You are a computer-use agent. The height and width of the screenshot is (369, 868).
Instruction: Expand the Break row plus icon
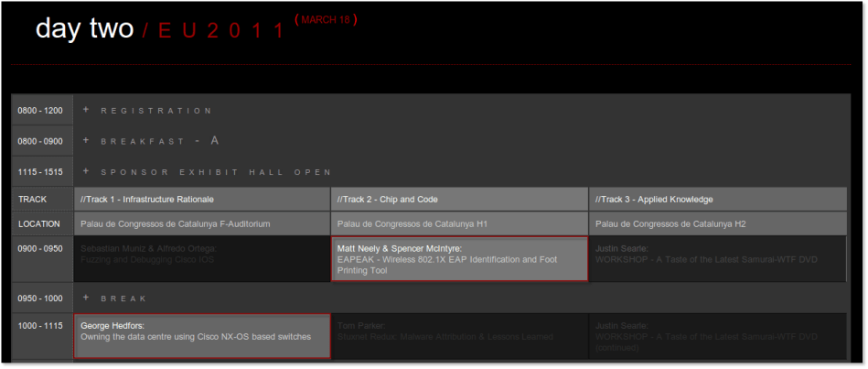[x=86, y=298]
